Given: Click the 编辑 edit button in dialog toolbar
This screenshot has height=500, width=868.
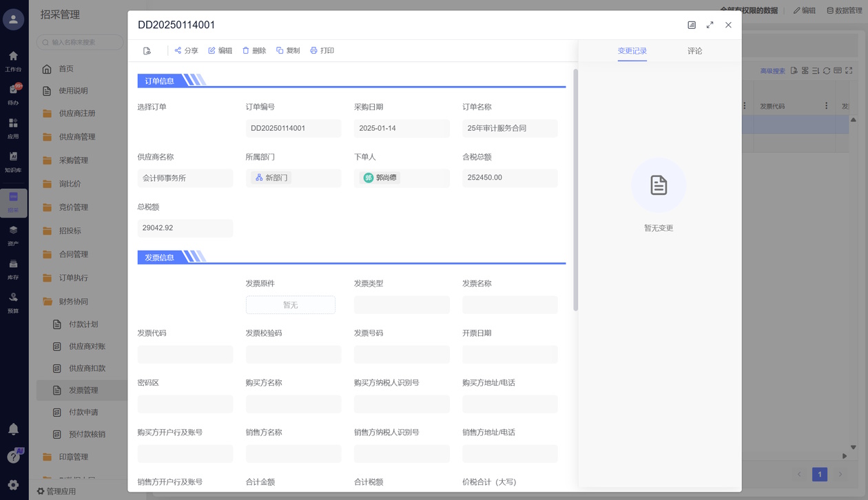Looking at the screenshot, I should 220,51.
